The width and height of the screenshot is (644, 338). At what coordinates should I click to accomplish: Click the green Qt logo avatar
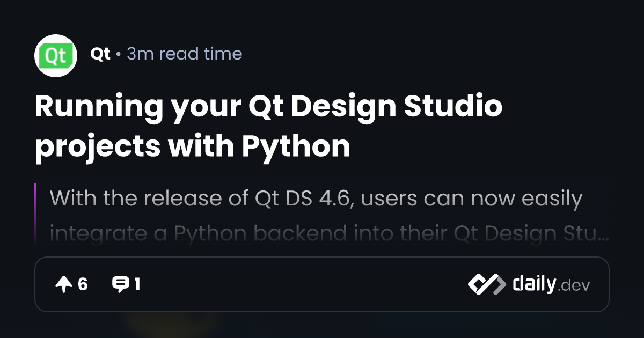(56, 55)
